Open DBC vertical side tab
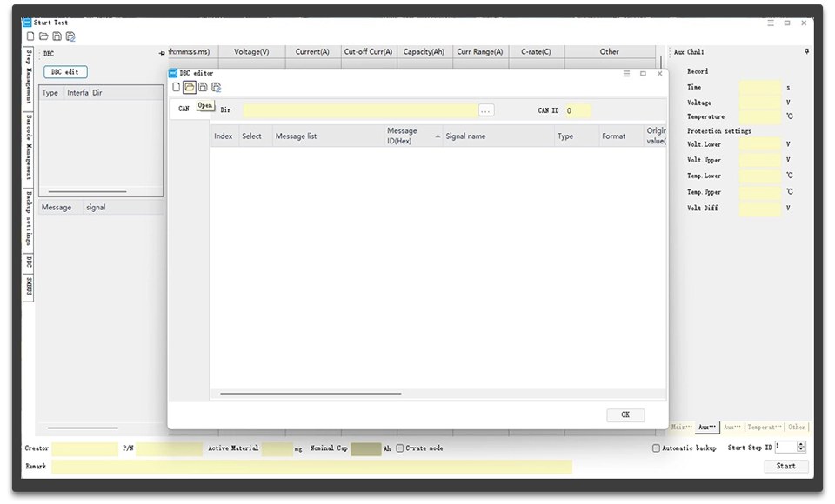This screenshot has width=835, height=504. [29, 262]
